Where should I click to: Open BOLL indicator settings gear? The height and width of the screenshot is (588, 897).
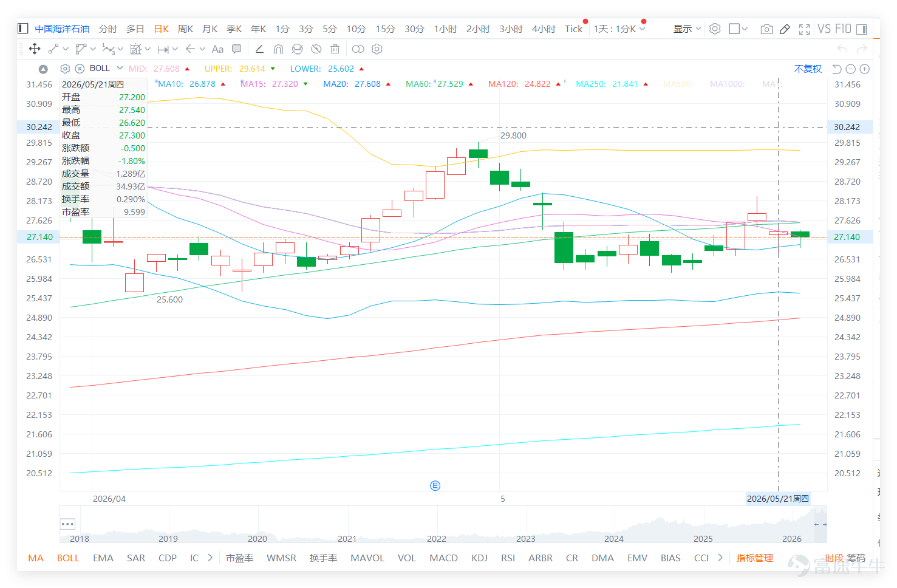(65, 69)
